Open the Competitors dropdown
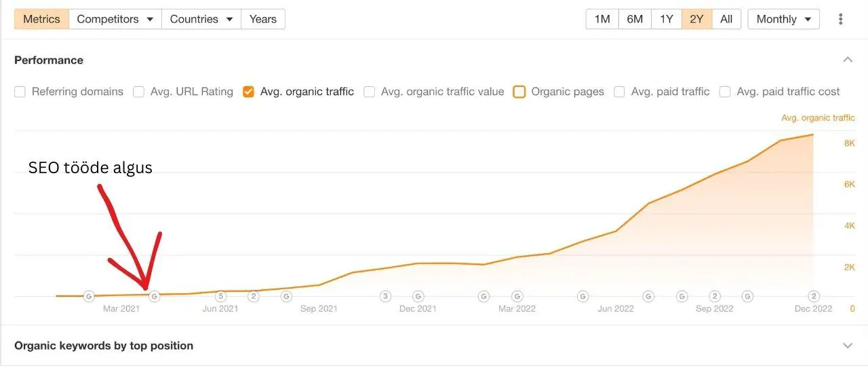 tap(115, 19)
